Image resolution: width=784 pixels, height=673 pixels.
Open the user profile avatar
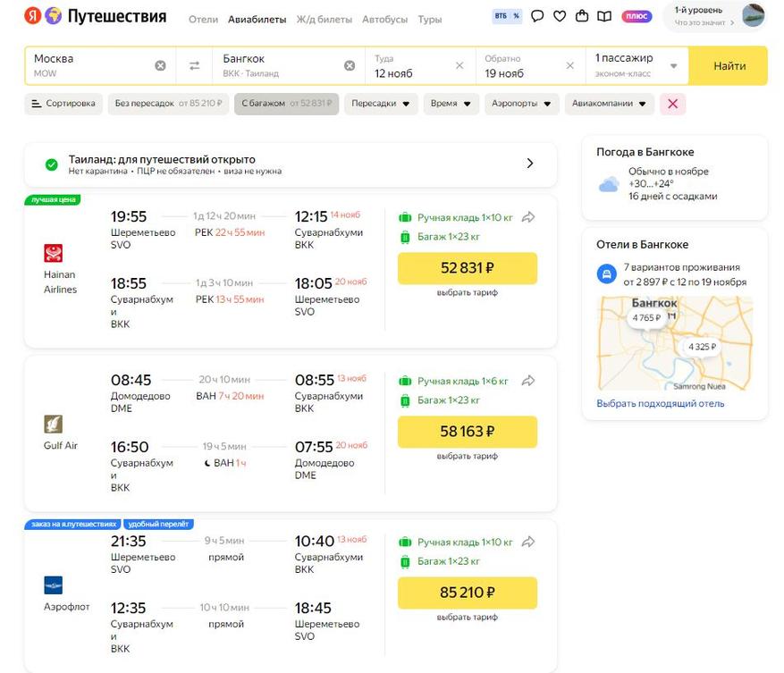coord(753,15)
